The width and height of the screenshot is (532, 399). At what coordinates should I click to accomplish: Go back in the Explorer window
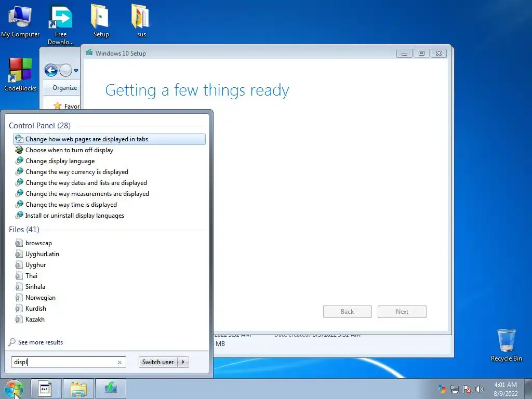pos(51,71)
